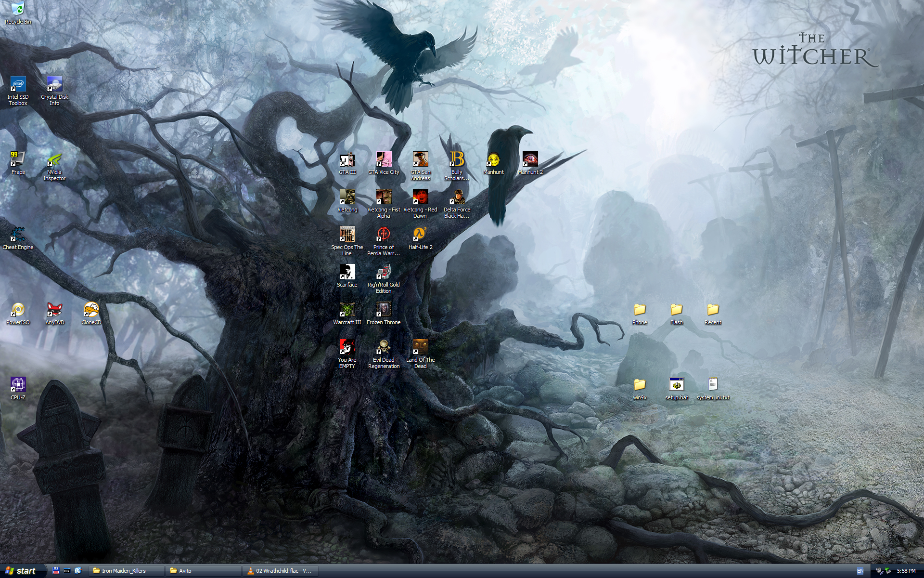Select the Warcraft III shortcut

click(347, 310)
